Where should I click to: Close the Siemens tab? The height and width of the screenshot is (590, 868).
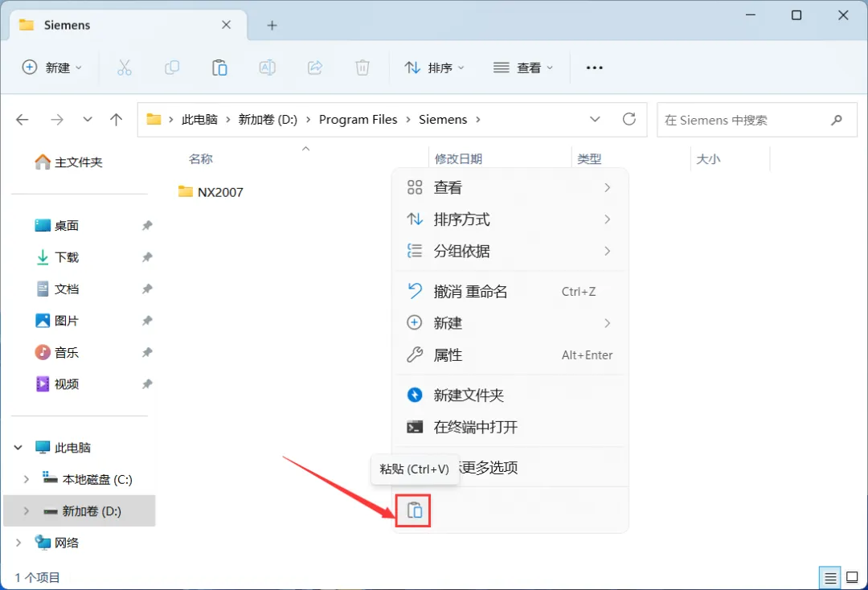coord(226,25)
